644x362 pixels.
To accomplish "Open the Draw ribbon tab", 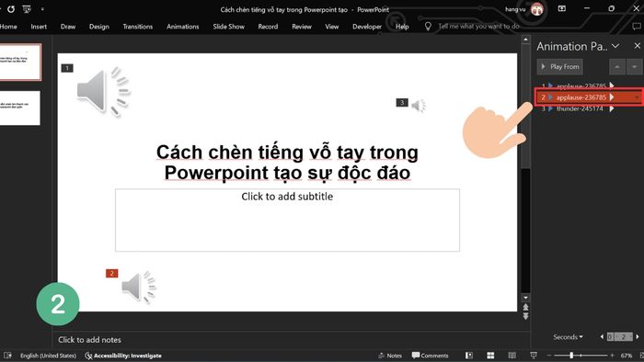I will click(68, 27).
